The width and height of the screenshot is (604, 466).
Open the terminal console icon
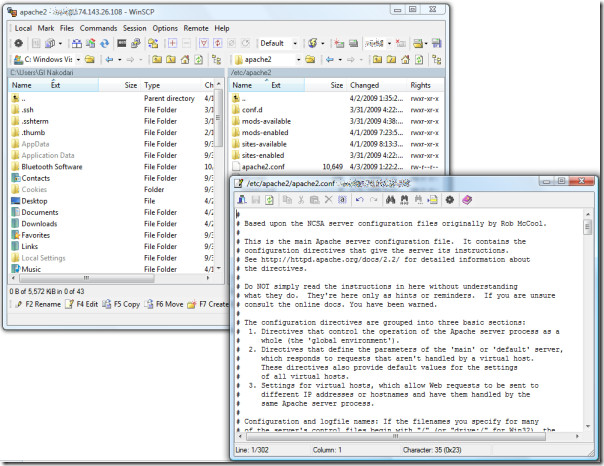coord(122,43)
